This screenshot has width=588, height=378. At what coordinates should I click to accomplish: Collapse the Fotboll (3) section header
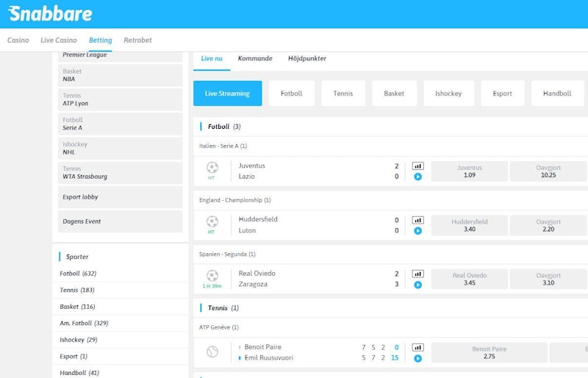coord(219,126)
